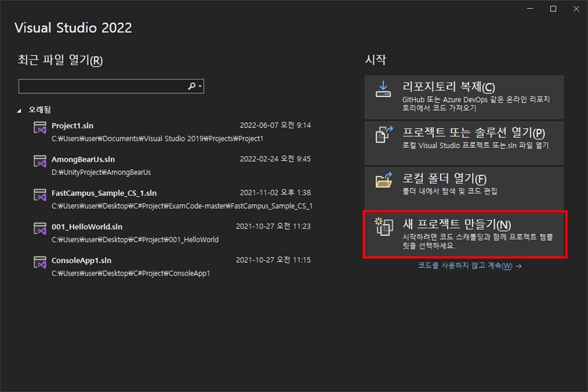Screen dimensions: 588x392
Task: Open the recent item AmongBearUs.sln
Action: pos(172,166)
